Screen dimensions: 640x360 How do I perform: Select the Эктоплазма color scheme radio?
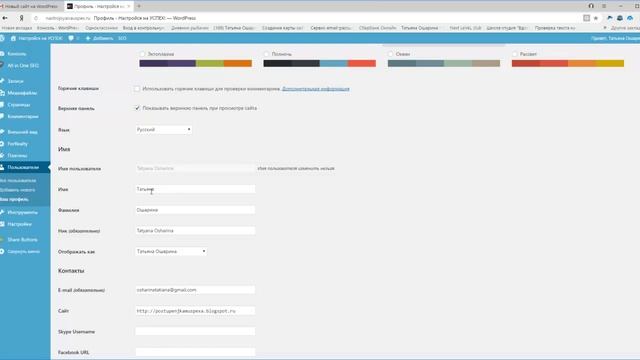point(142,54)
